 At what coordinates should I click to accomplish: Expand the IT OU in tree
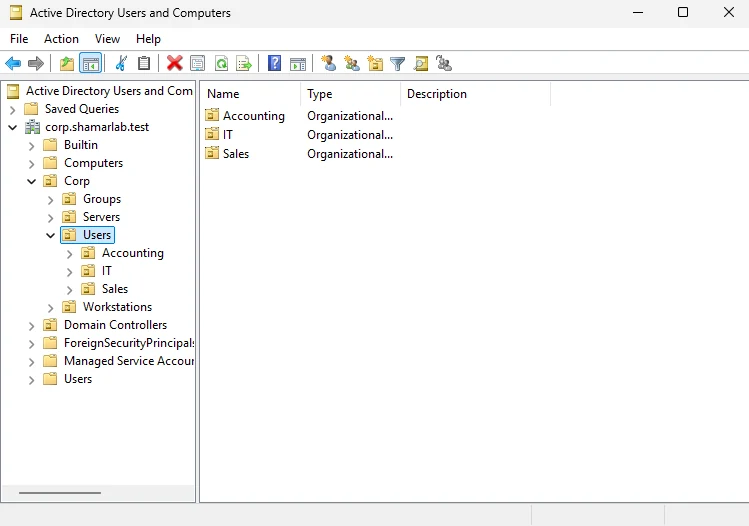coord(70,272)
